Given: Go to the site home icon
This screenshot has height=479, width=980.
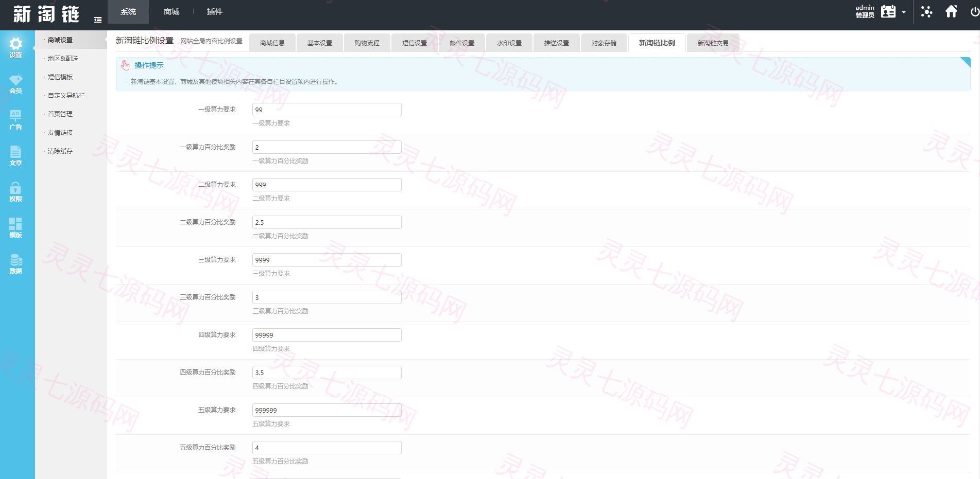Looking at the screenshot, I should [x=951, y=11].
